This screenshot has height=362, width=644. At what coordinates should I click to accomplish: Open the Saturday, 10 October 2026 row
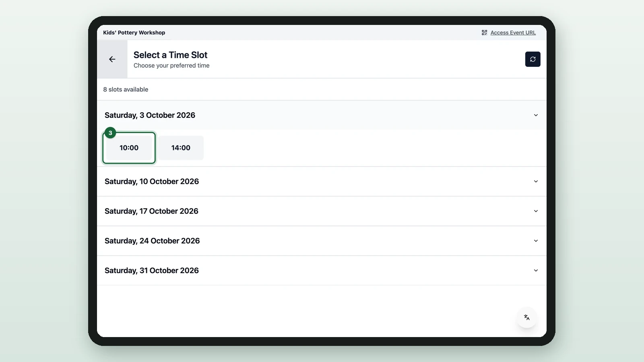pos(322,181)
